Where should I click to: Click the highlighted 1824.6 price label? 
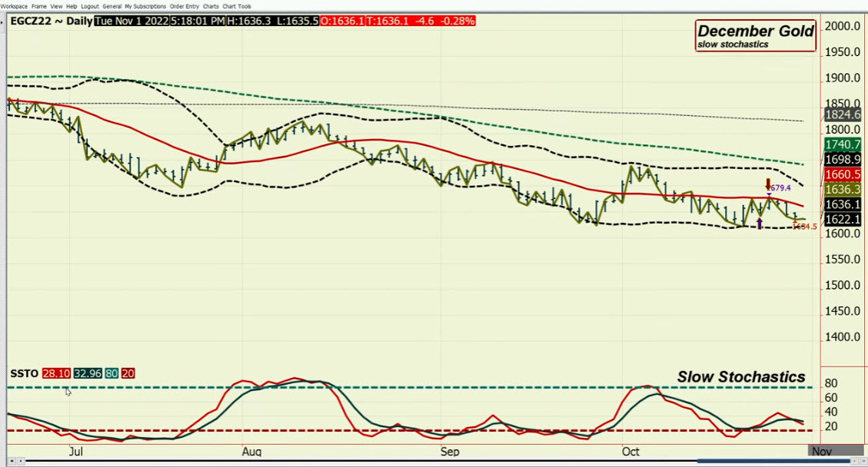pos(841,114)
